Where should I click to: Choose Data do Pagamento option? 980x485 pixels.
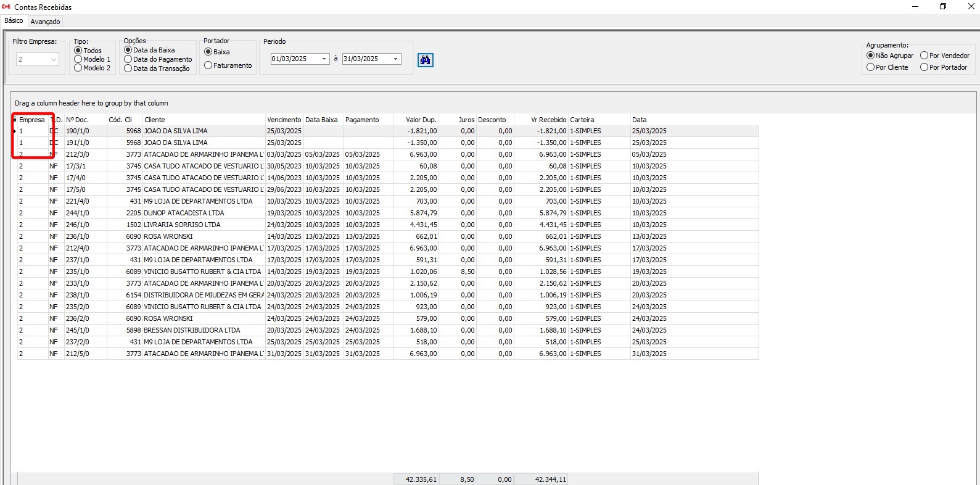128,59
